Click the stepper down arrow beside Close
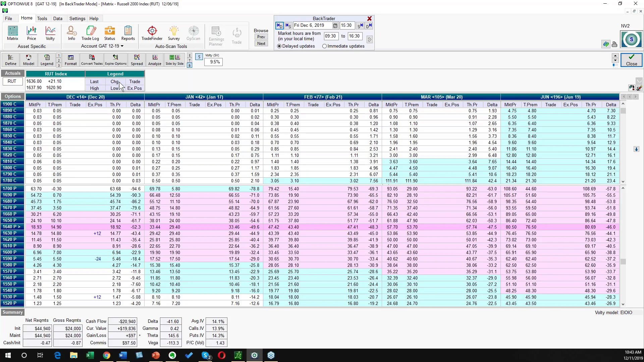The width and height of the screenshot is (644, 362). tap(615, 61)
